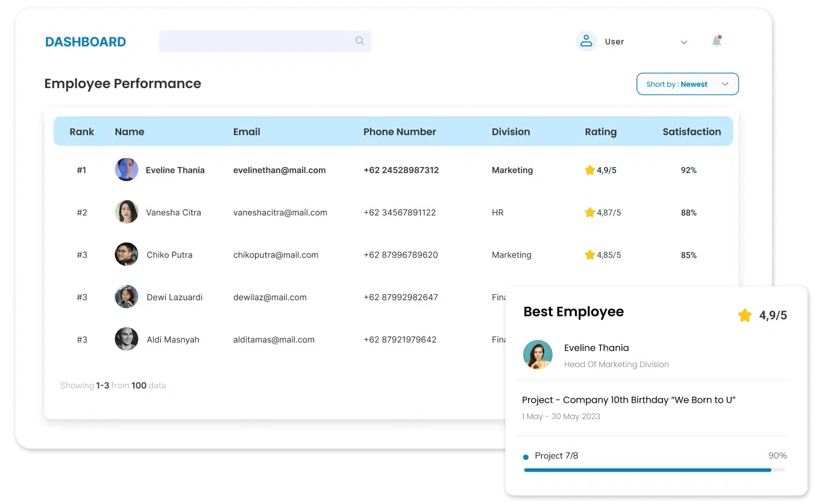Click the Division column header

point(511,131)
